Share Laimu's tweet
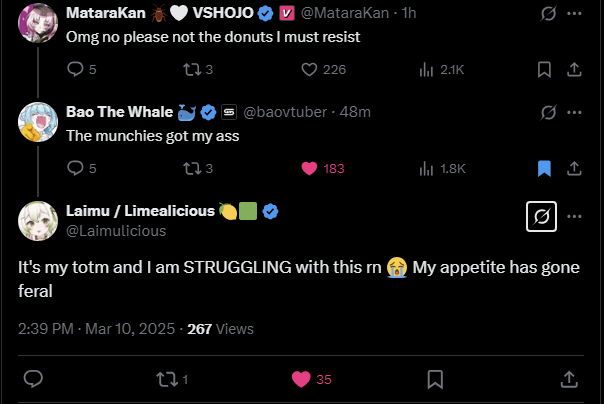Viewport: 604px width, 404px height. tap(568, 379)
